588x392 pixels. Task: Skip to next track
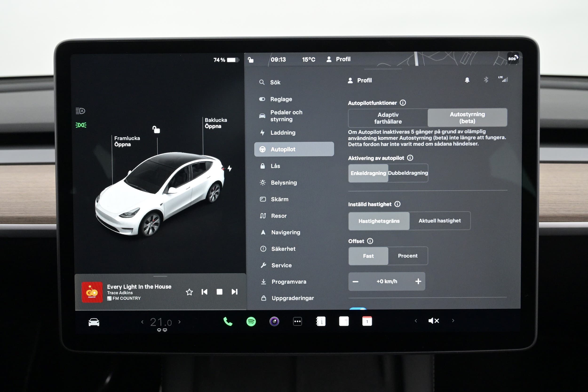point(234,292)
